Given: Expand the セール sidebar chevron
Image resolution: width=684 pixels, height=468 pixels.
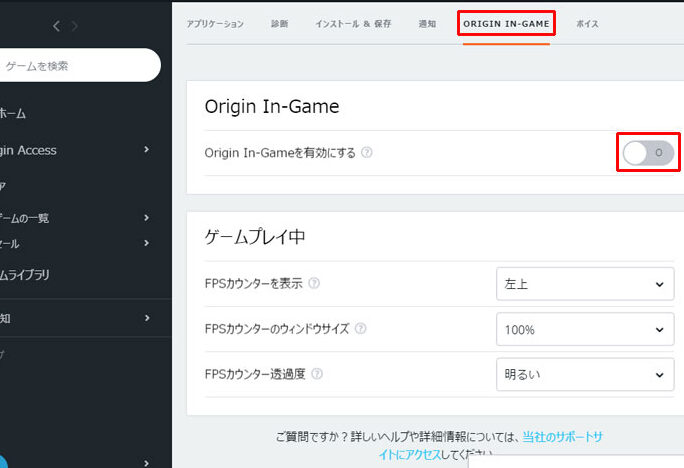Looking at the screenshot, I should 146,243.
